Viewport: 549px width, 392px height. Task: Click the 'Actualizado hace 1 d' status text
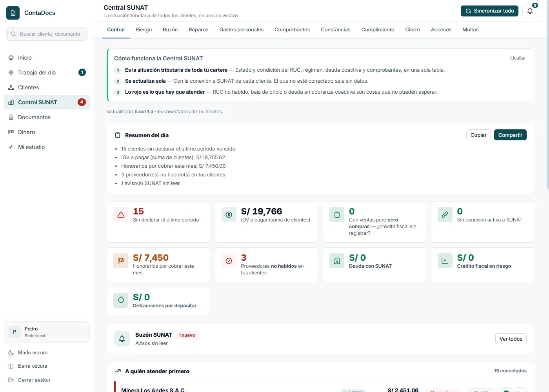[130, 112]
